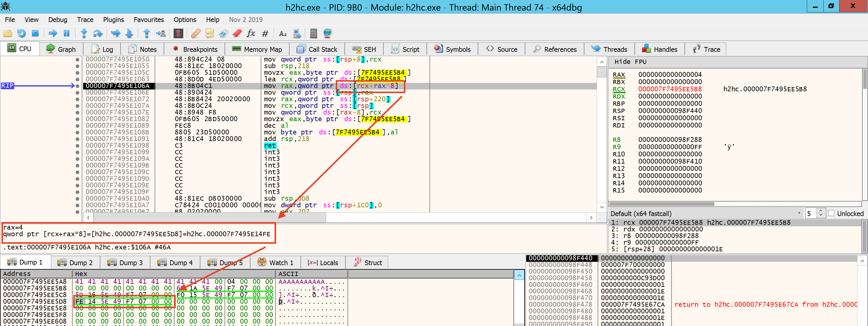Toggle breakpoint bullet at 000007F7495E1089 dec al
The width and height of the screenshot is (868, 326).
coord(77,126)
